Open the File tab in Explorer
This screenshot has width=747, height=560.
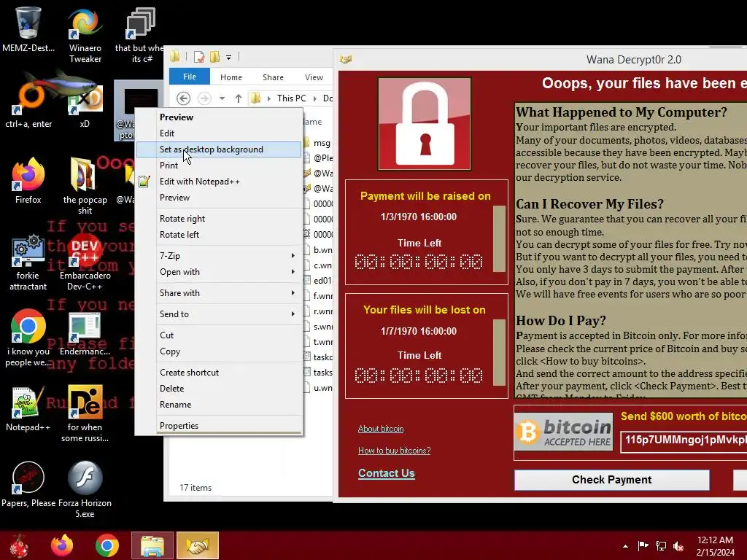pos(190,77)
